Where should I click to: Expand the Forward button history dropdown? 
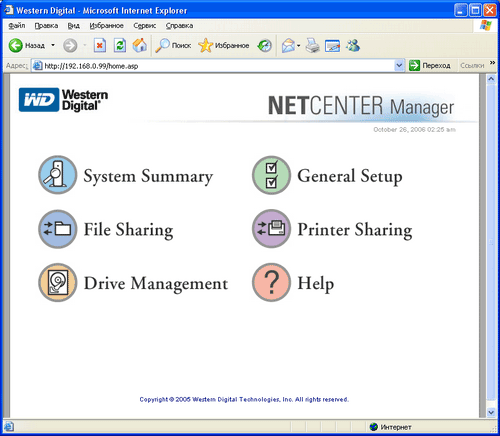coord(85,45)
